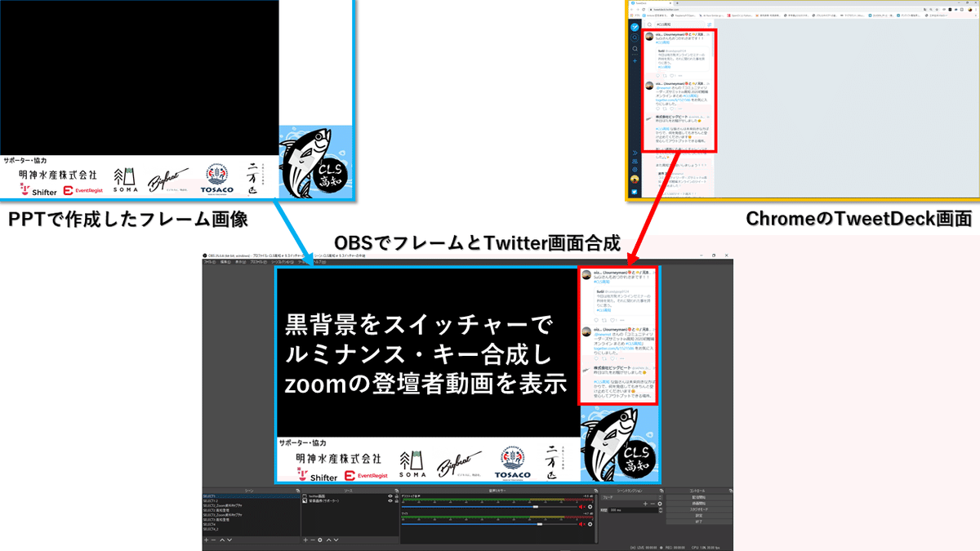This screenshot has height=551, width=980.
Task: Open the Accounts icon in TweetDeck sidebar
Action: point(635,162)
